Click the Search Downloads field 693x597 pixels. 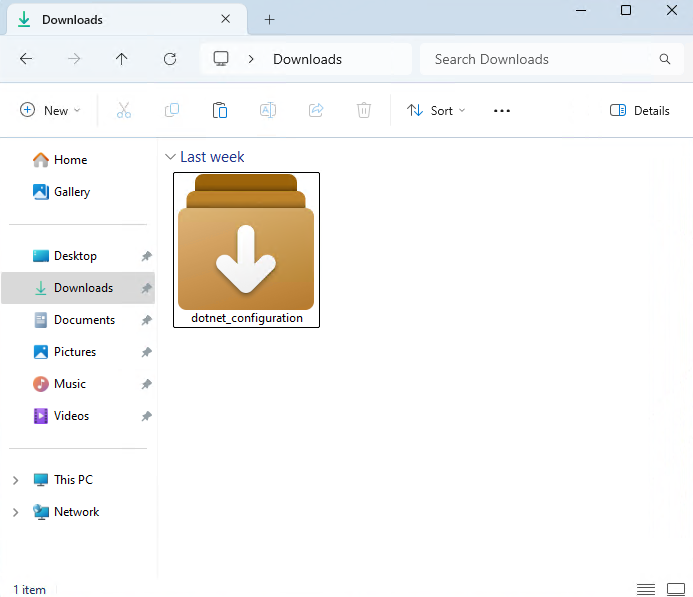pyautogui.click(x=540, y=59)
